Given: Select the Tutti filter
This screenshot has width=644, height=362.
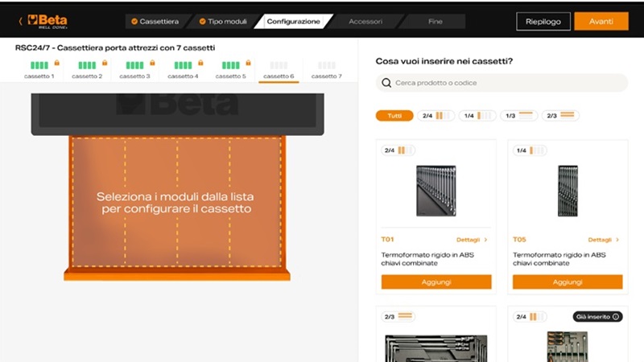Looking at the screenshot, I should 394,116.
